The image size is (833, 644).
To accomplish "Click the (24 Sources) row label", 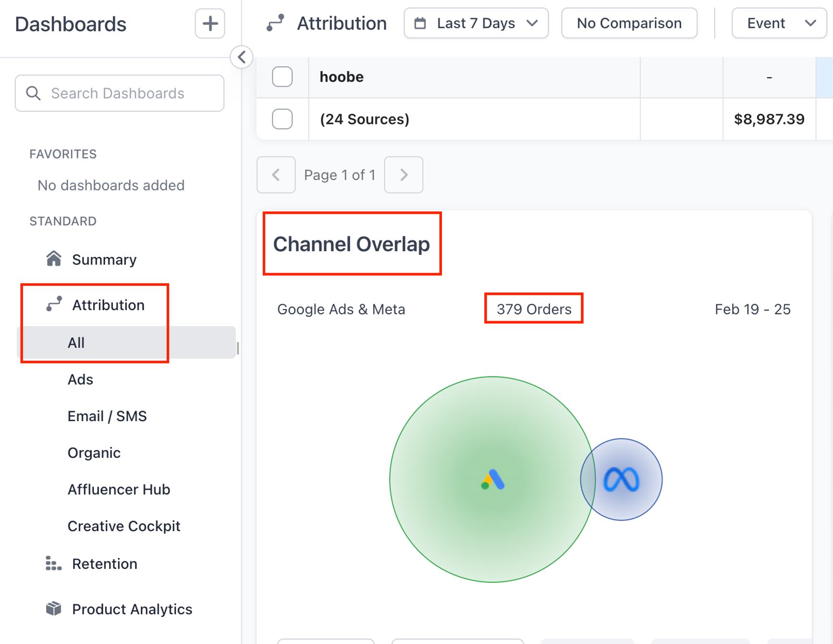I will click(365, 119).
